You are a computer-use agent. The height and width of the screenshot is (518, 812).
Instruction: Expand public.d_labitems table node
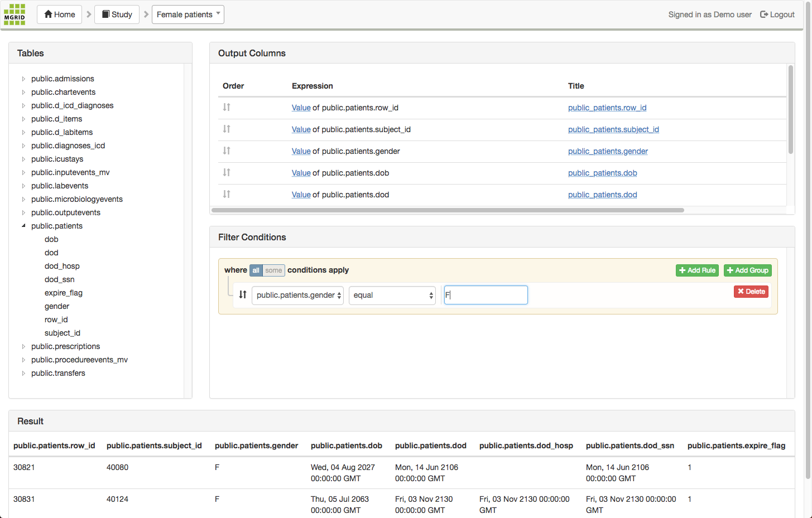tap(23, 132)
